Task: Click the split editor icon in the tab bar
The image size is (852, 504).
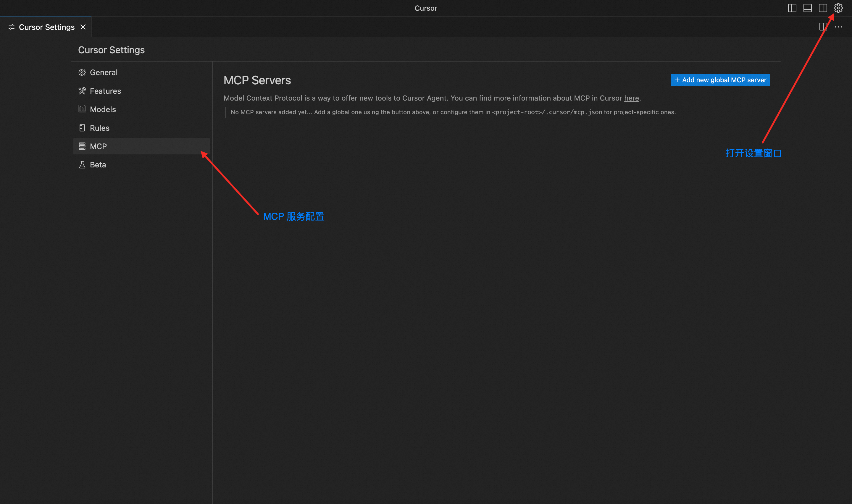Action: pos(823,27)
